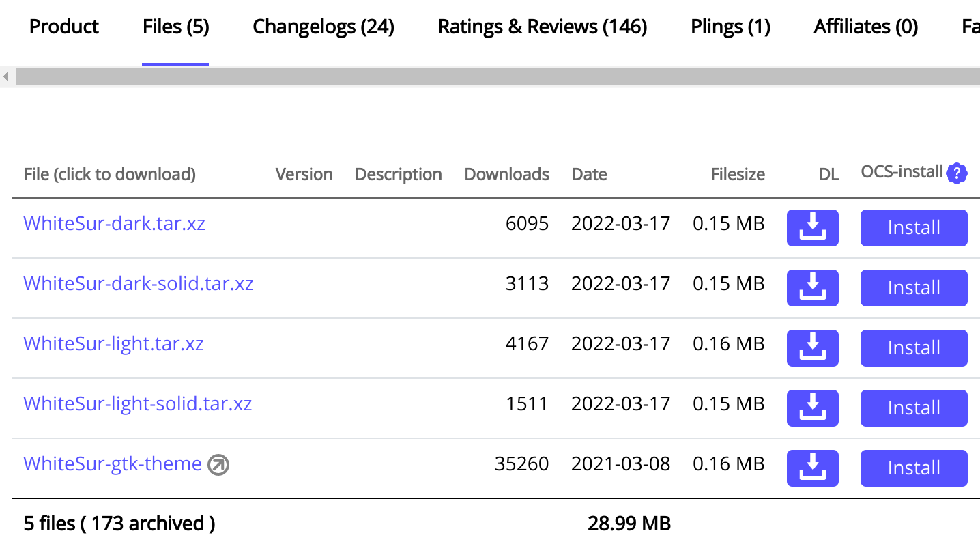Install WhiteSur-gtk-theme via OCS
This screenshot has height=542, width=980.
click(914, 468)
